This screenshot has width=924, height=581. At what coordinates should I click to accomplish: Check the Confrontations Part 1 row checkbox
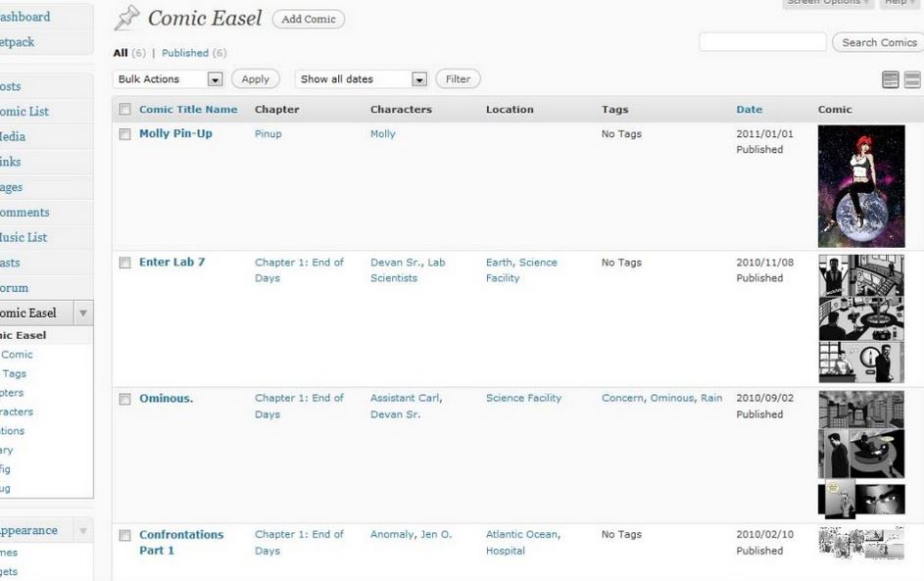[124, 535]
